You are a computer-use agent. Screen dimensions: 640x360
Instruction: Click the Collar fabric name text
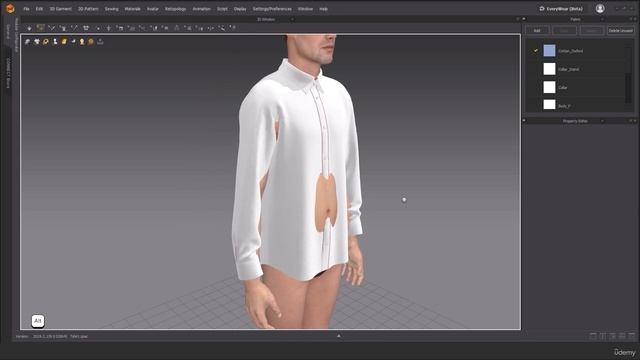(563, 87)
